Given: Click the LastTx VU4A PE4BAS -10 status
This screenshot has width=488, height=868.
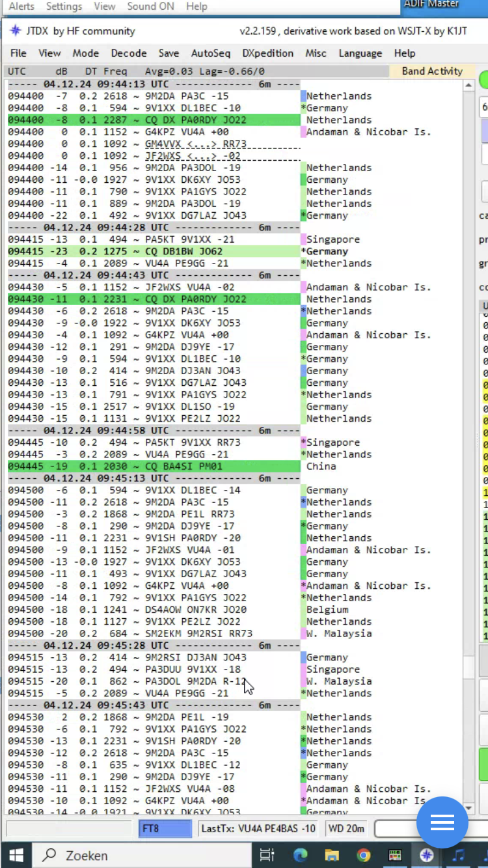Looking at the screenshot, I should pyautogui.click(x=258, y=829).
